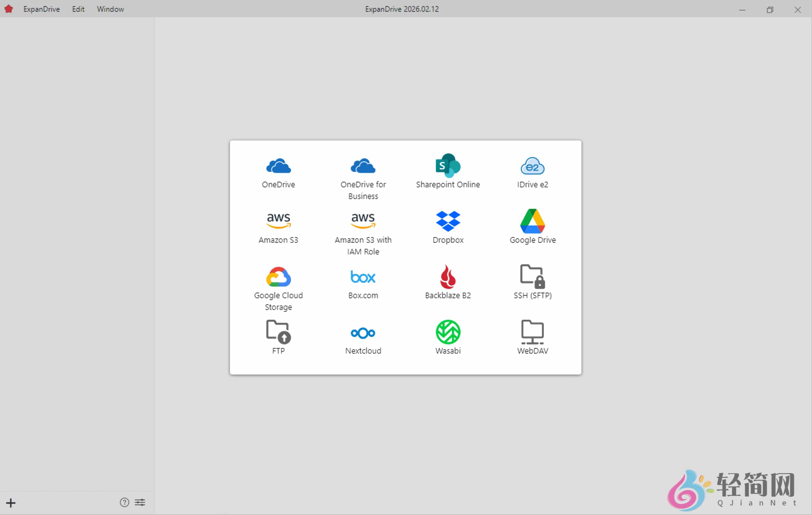Add a new connection with plus icon

click(x=11, y=503)
